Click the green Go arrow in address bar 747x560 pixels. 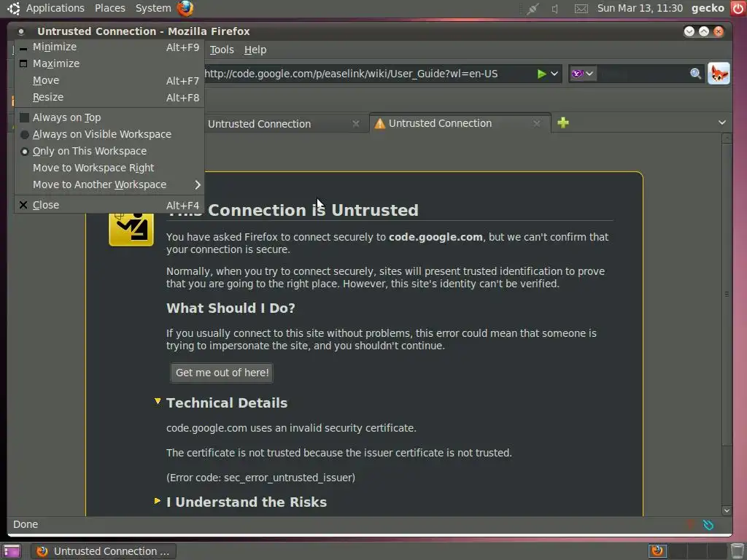[541, 74]
